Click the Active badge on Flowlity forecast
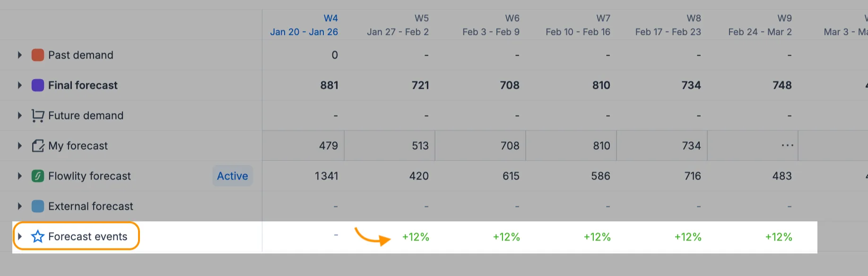 [x=233, y=176]
